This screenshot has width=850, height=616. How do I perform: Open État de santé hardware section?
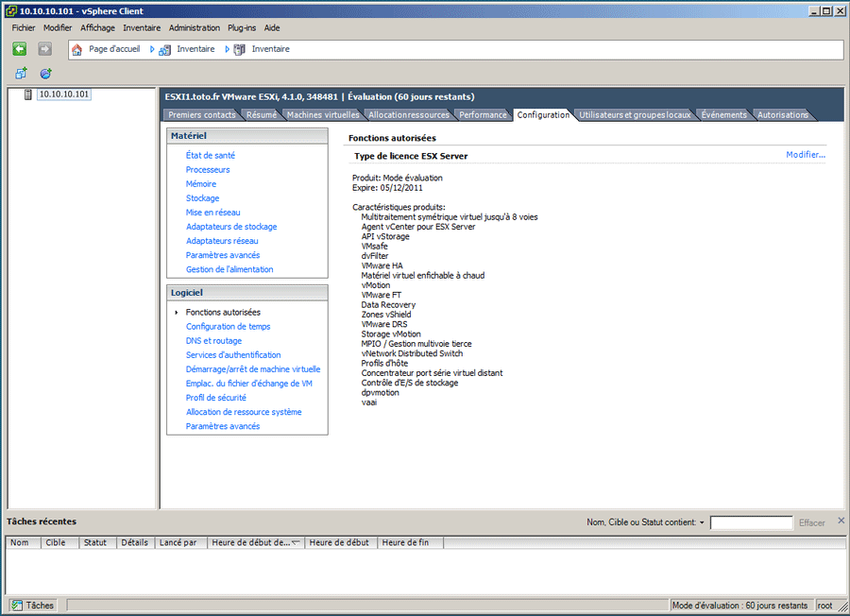[211, 155]
